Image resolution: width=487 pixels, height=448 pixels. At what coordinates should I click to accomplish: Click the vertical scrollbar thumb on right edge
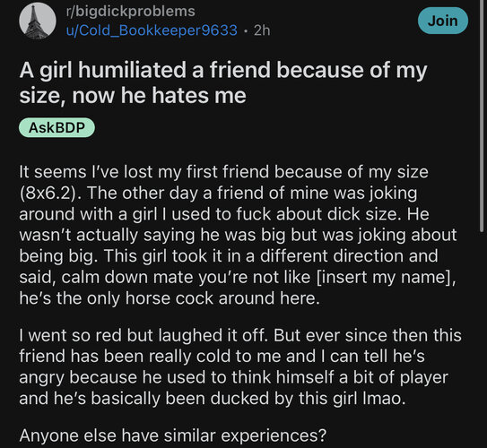482,116
